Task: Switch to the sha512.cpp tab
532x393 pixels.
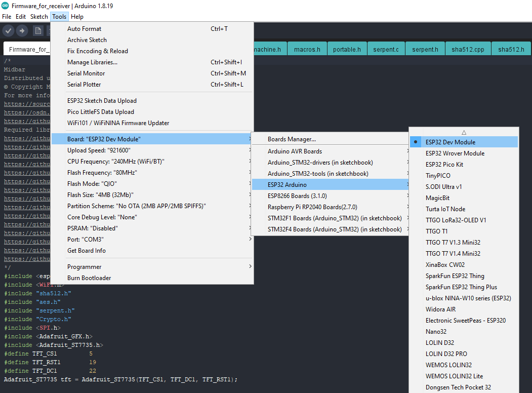Action: (468, 50)
